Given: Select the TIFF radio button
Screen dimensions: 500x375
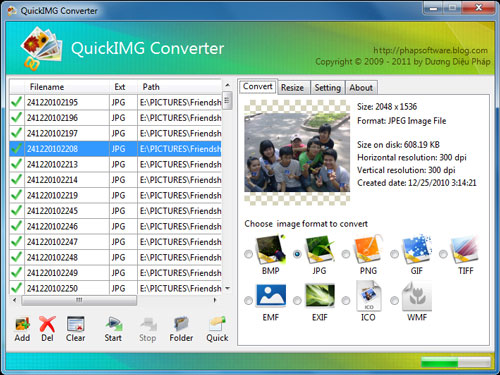Looking at the screenshot, I should [443, 254].
